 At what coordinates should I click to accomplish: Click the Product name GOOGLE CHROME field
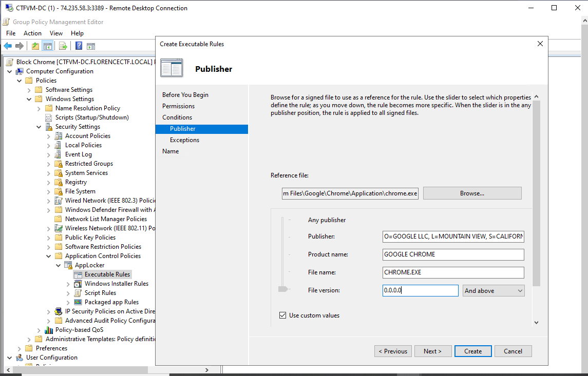[453, 254]
